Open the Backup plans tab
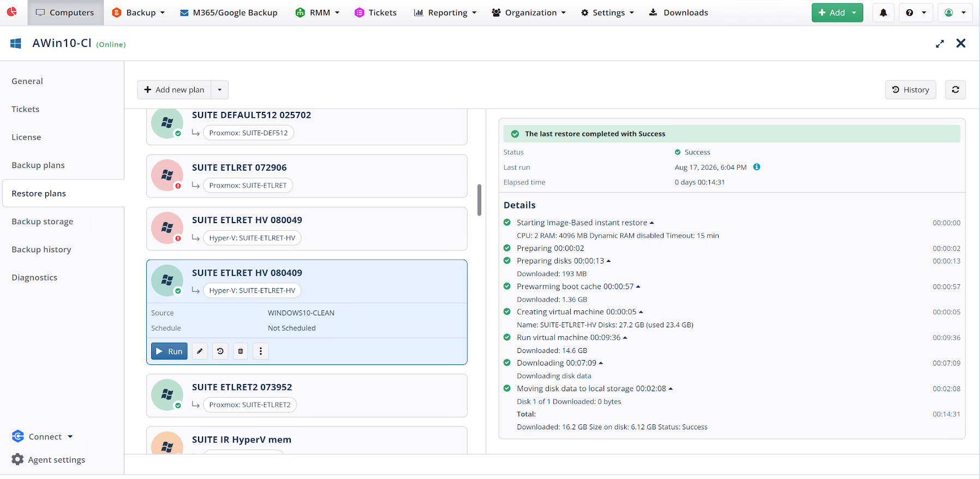 (x=38, y=165)
